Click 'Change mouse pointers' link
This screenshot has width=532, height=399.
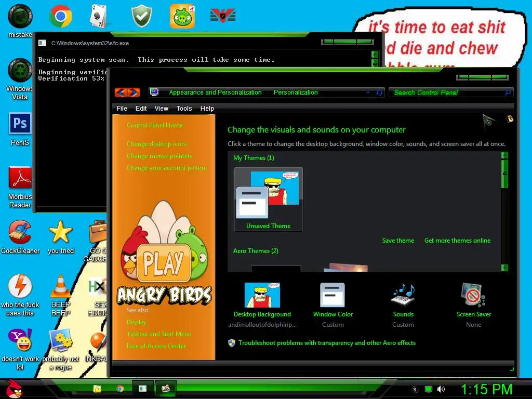(159, 156)
